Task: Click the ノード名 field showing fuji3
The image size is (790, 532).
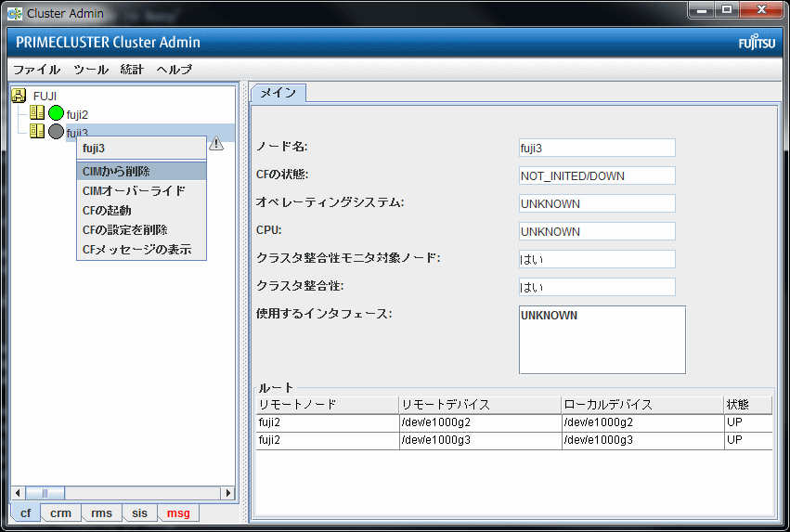Action: click(x=597, y=149)
